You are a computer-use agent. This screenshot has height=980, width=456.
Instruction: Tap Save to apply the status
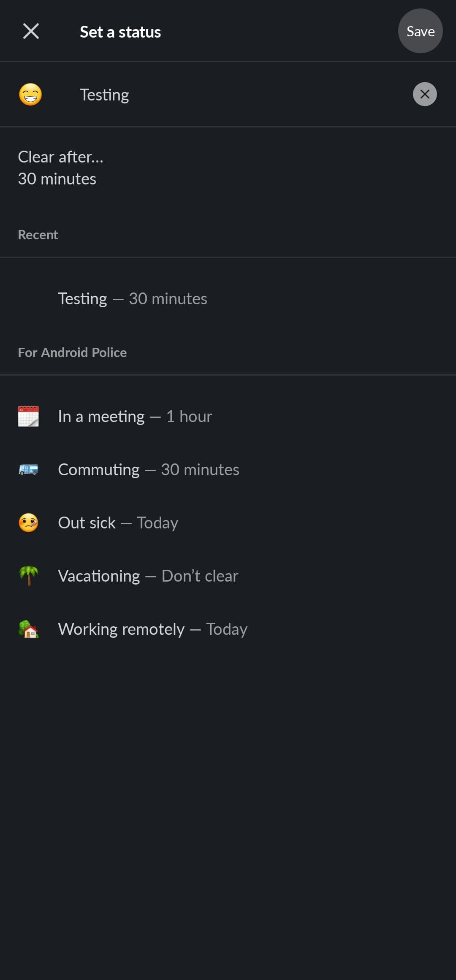(420, 31)
